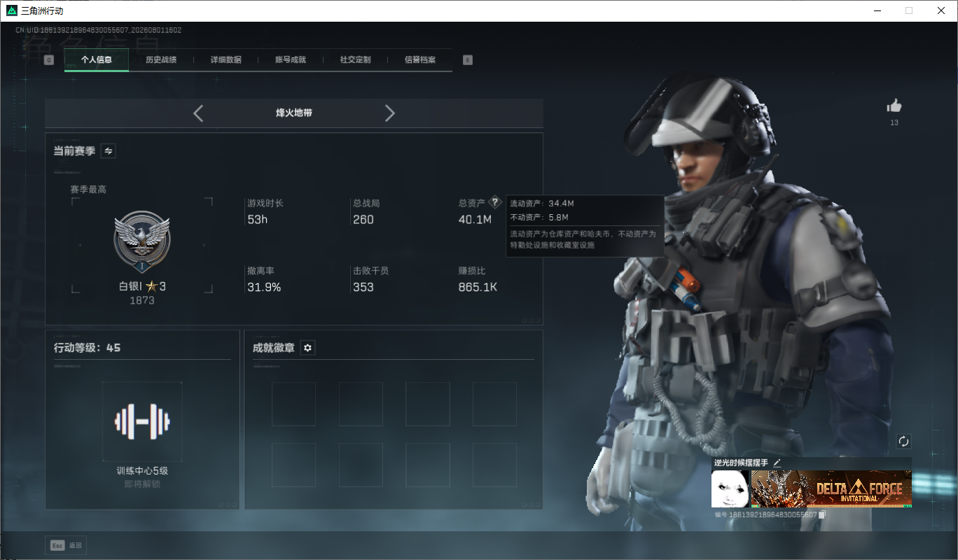
Task: Click the 赛季最高 label
Action: (x=88, y=189)
